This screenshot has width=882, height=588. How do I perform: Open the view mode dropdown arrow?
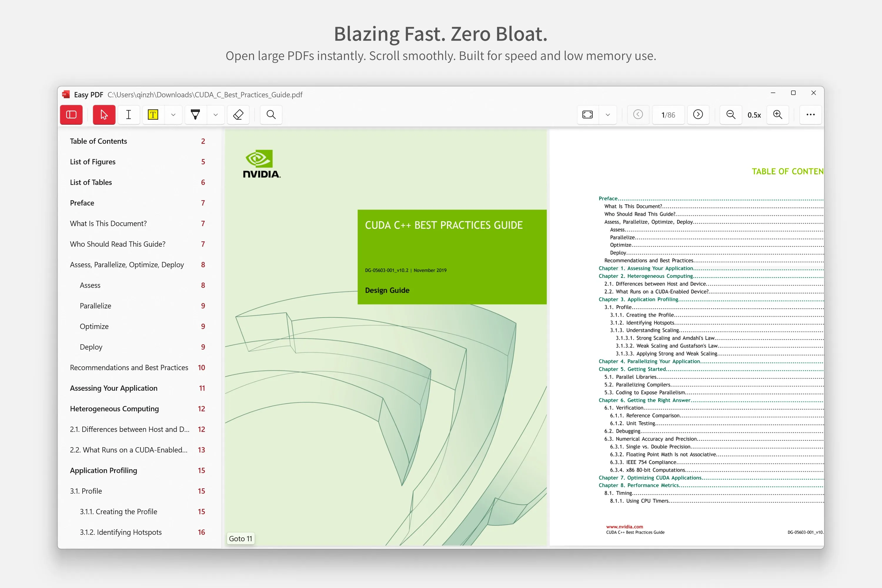(x=608, y=115)
